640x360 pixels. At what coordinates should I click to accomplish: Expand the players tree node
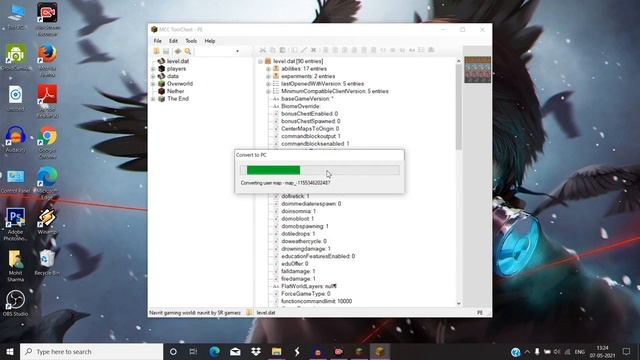153,69
